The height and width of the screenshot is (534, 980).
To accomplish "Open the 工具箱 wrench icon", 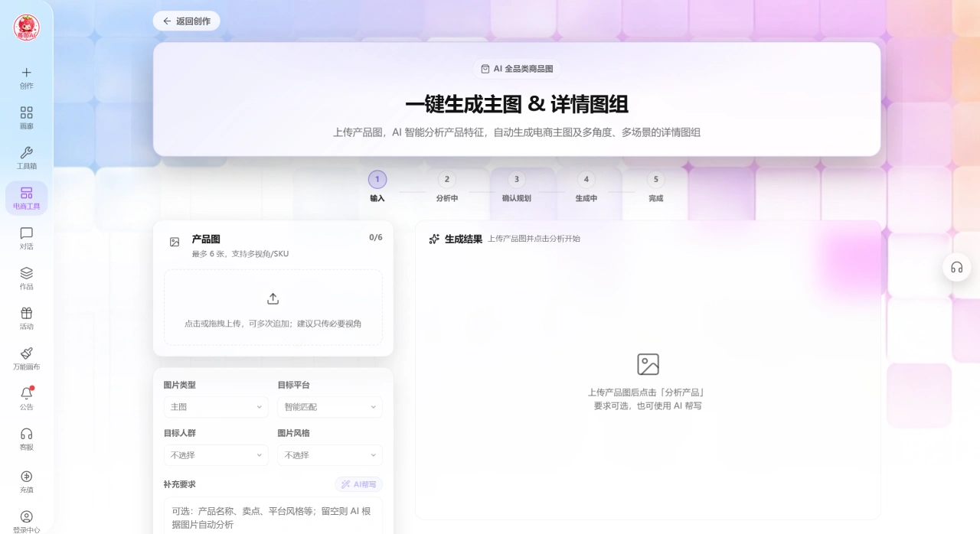I will click(26, 153).
